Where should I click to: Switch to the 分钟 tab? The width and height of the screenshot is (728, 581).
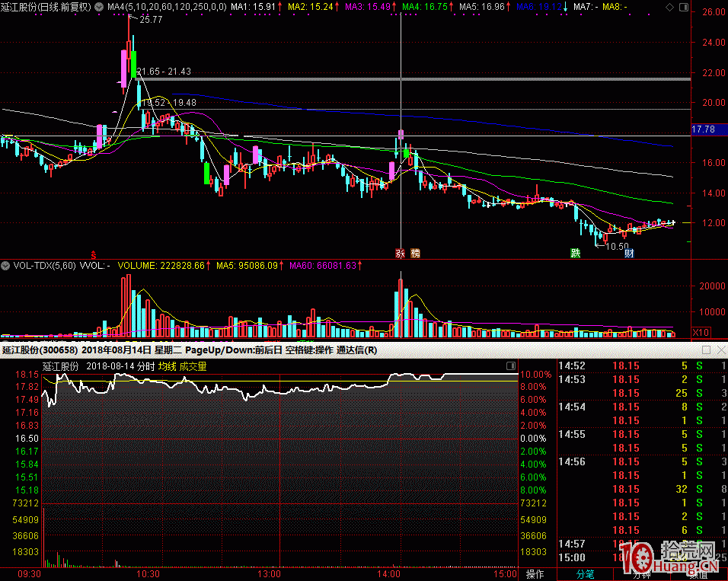click(x=641, y=574)
